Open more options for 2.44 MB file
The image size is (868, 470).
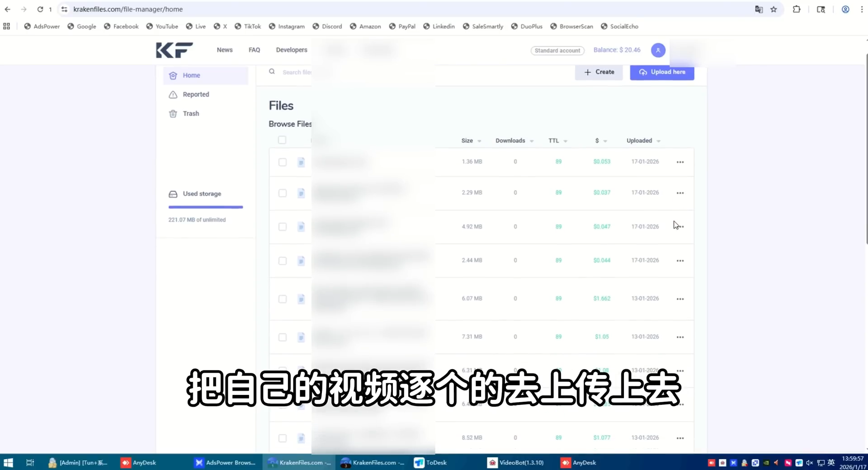(x=680, y=261)
